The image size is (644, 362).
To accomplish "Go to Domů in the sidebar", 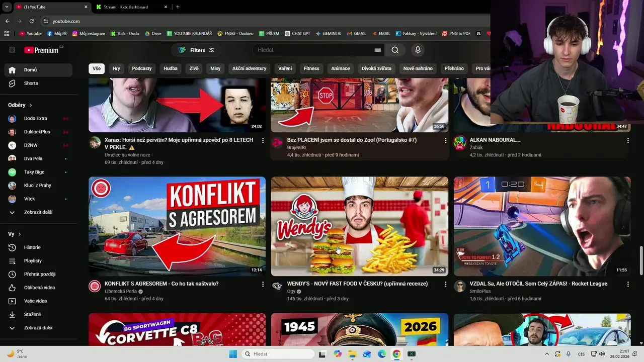I will point(38,70).
